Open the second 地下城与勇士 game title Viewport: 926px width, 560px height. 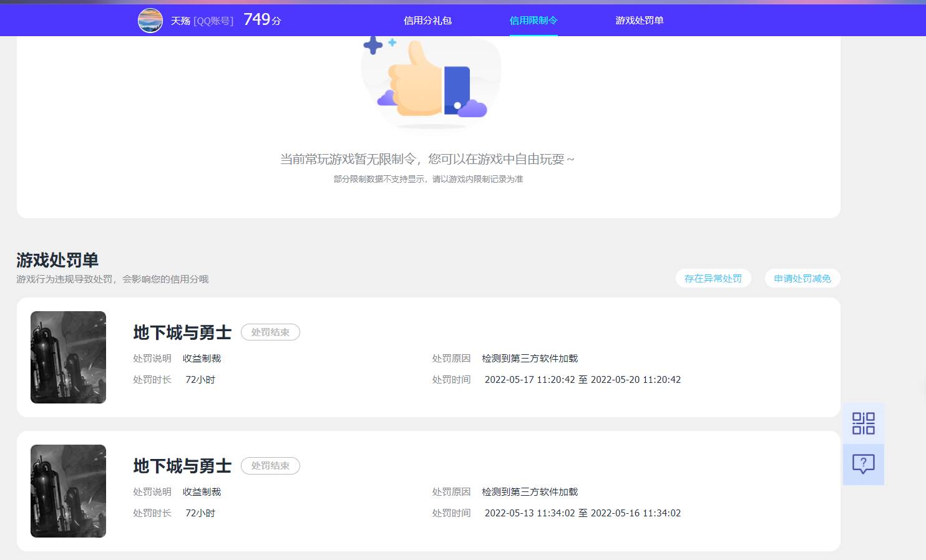pos(182,465)
